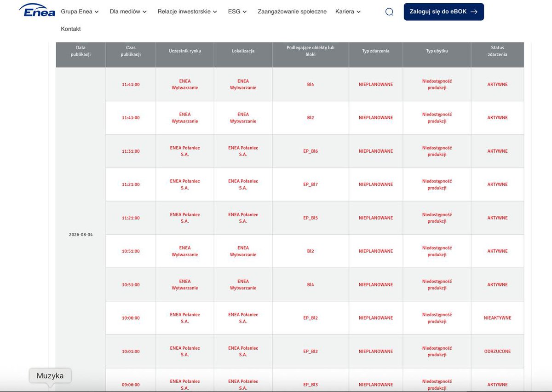Click the NIEAKTYWNE status cell

pyautogui.click(x=497, y=318)
